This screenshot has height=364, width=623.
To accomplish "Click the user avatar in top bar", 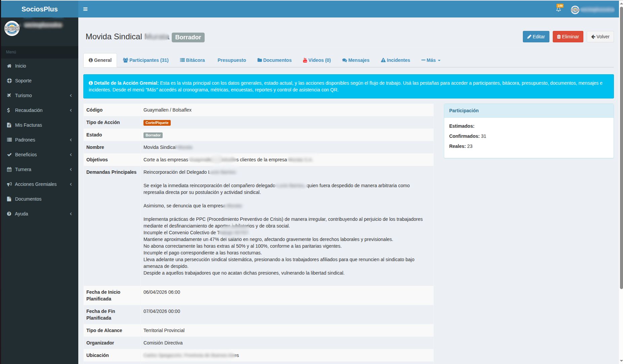I will pos(575,10).
